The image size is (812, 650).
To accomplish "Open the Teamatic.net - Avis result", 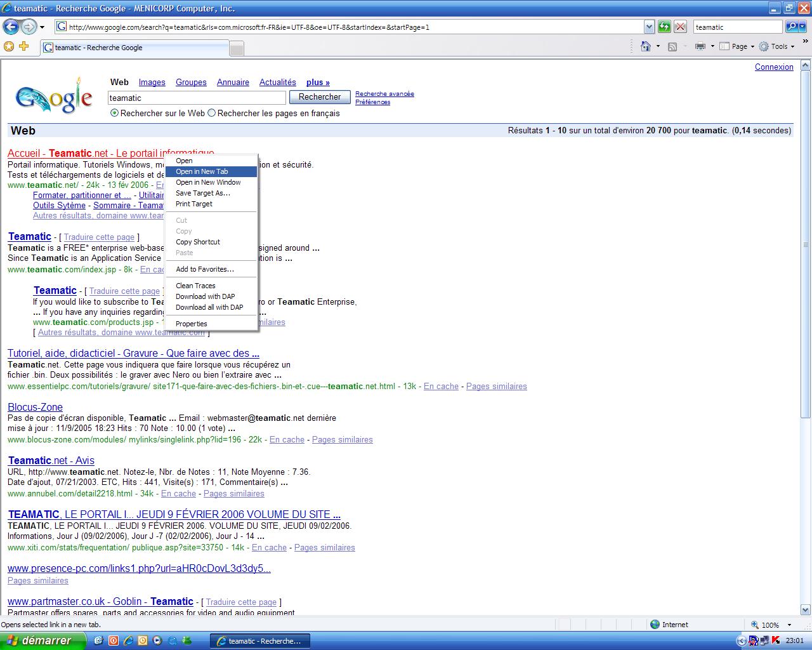I will coord(51,460).
